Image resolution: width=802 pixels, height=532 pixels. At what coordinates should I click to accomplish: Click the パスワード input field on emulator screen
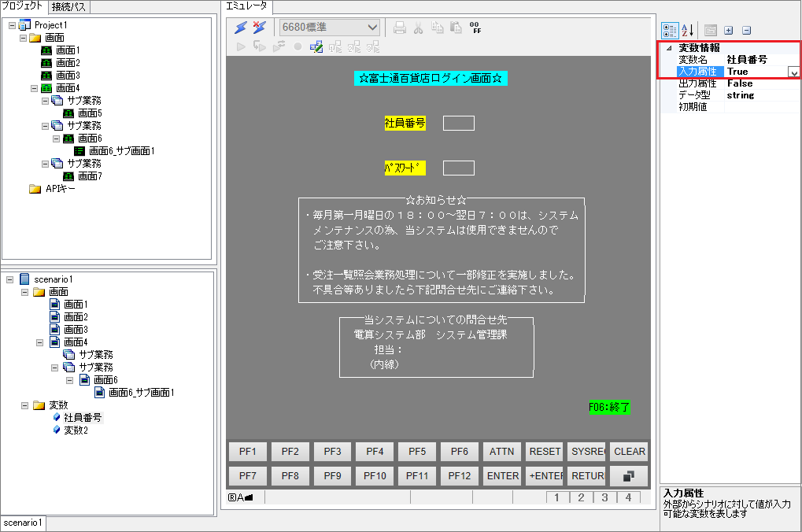[x=459, y=168]
